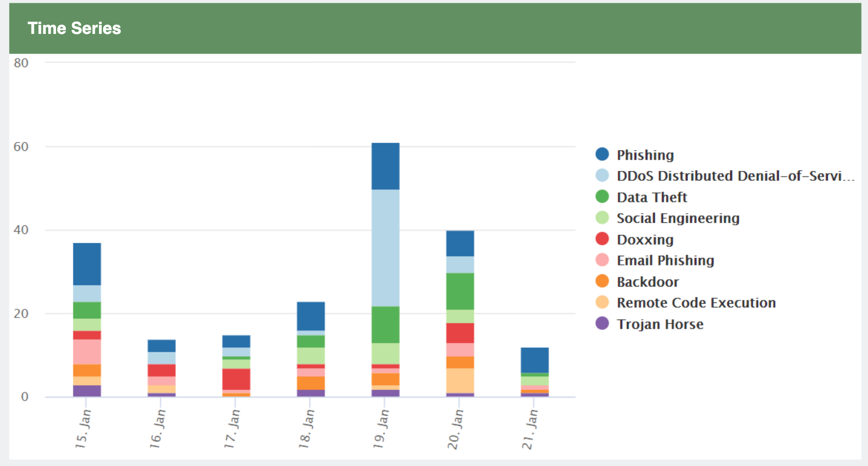The width and height of the screenshot is (868, 466).
Task: Click Email Phishing legend item
Action: pos(665,260)
